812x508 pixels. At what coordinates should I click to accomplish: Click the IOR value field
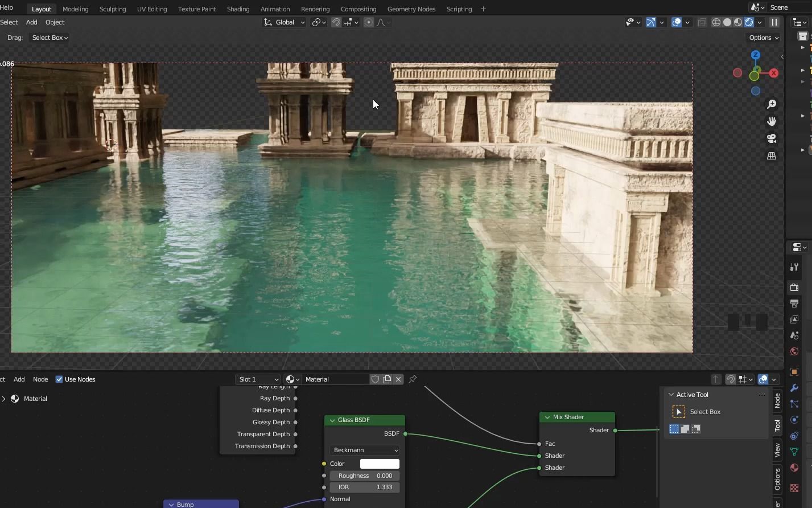click(365, 487)
